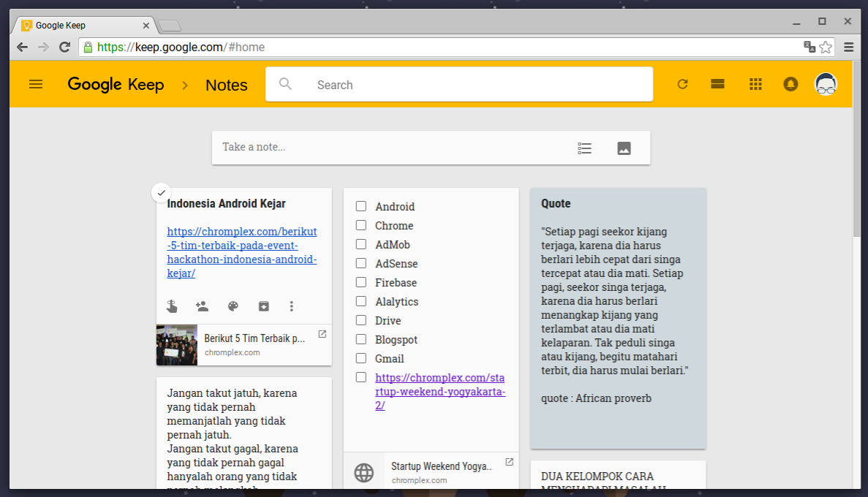Open the color palette for the note
868x497 pixels.
233,306
